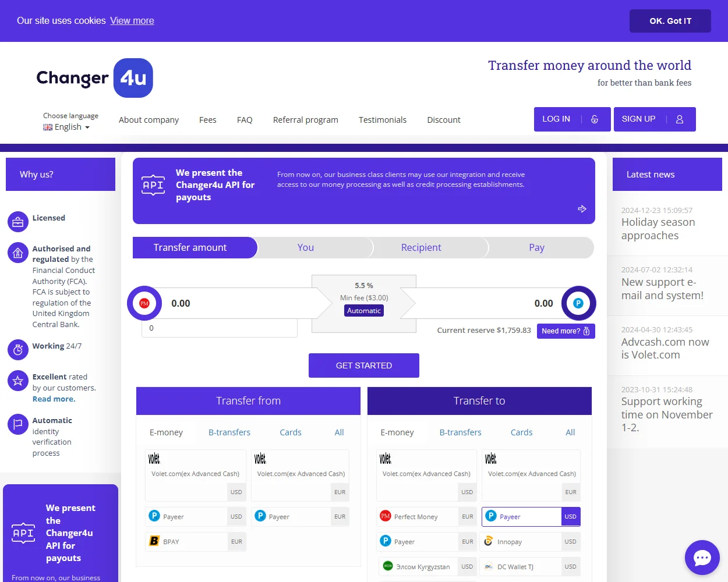Screen dimensions: 728x582
Task: Select Innopay USD under Transfer to
Action: [531, 542]
